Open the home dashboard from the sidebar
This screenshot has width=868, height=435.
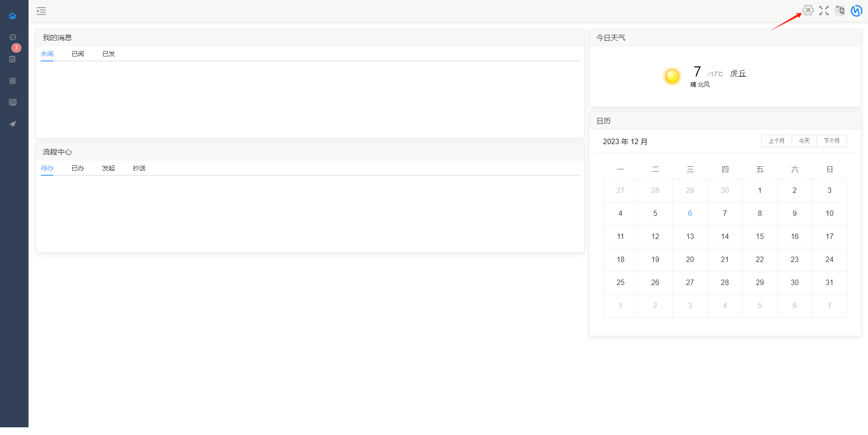pyautogui.click(x=13, y=16)
